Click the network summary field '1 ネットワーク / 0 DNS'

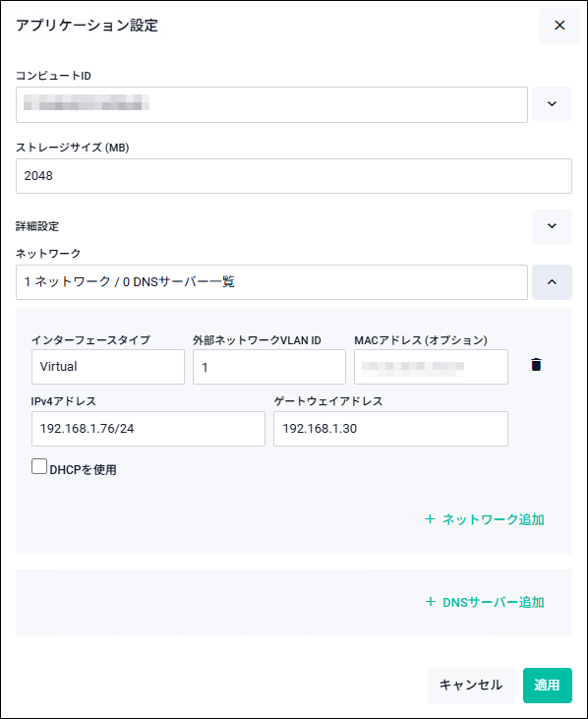(271, 282)
